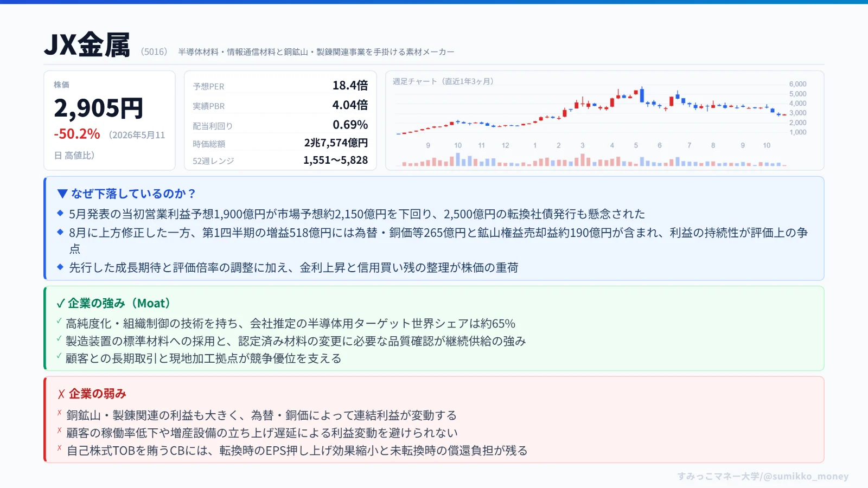Click the red X mark beside 企業の弱み
Viewport: 868px width, 488px height.
(x=61, y=394)
